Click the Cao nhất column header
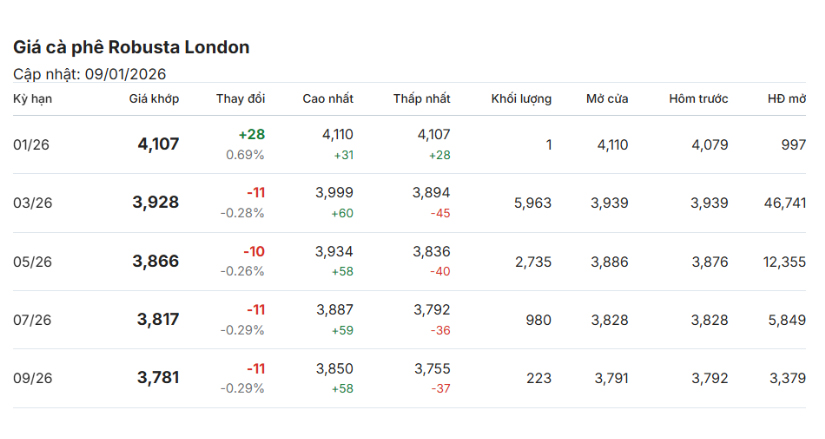 pyautogui.click(x=327, y=99)
